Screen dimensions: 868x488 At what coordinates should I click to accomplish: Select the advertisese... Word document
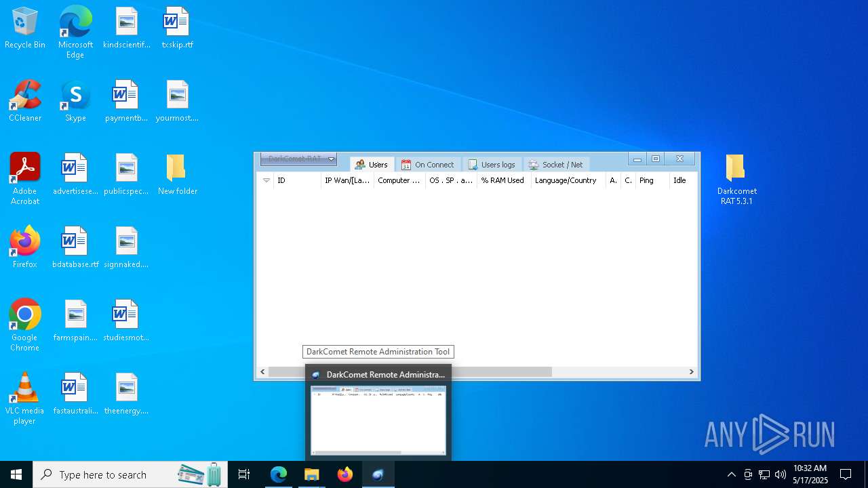75,175
